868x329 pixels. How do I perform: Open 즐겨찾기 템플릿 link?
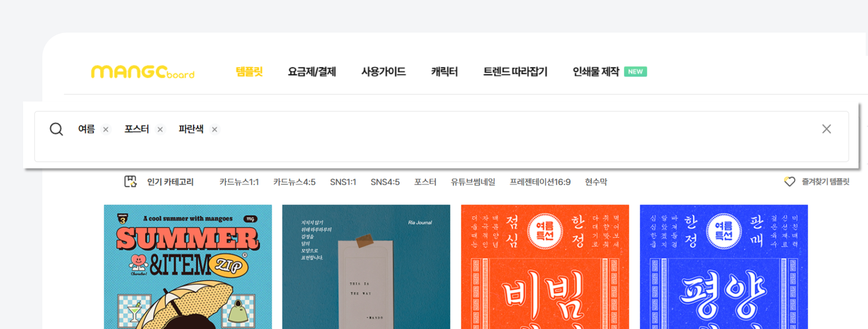coord(826,182)
